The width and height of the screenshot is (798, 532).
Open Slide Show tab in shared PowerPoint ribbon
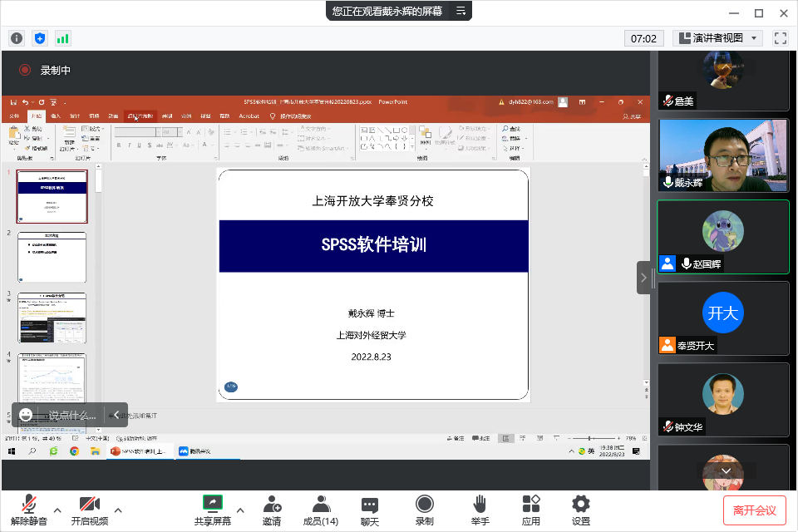140,116
